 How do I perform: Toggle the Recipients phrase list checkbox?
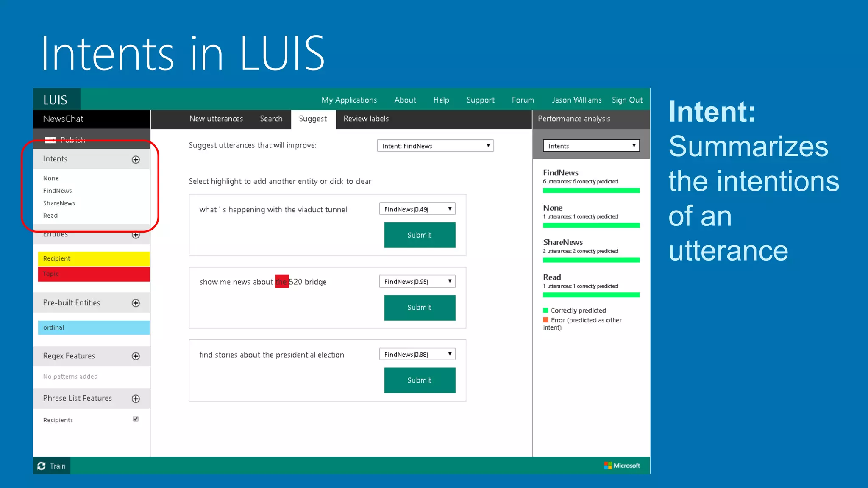pos(136,419)
